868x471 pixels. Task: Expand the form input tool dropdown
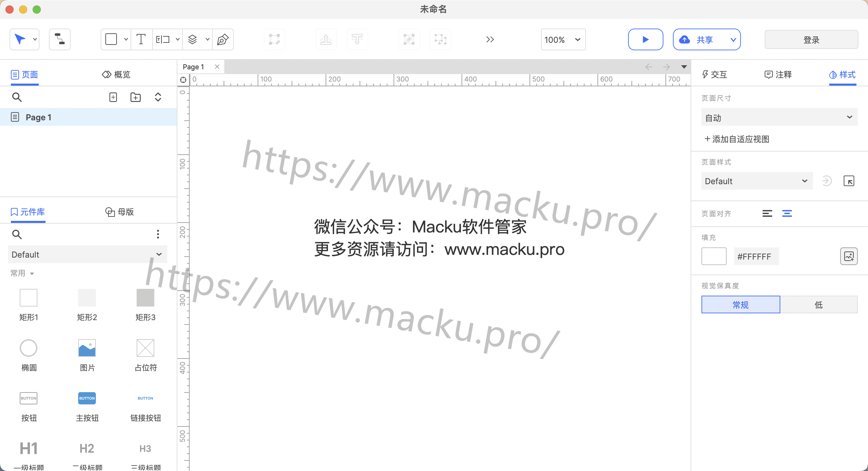(x=178, y=39)
